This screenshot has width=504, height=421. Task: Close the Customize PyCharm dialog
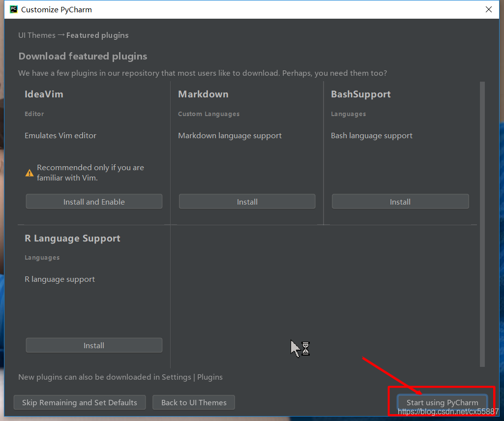pos(489,9)
